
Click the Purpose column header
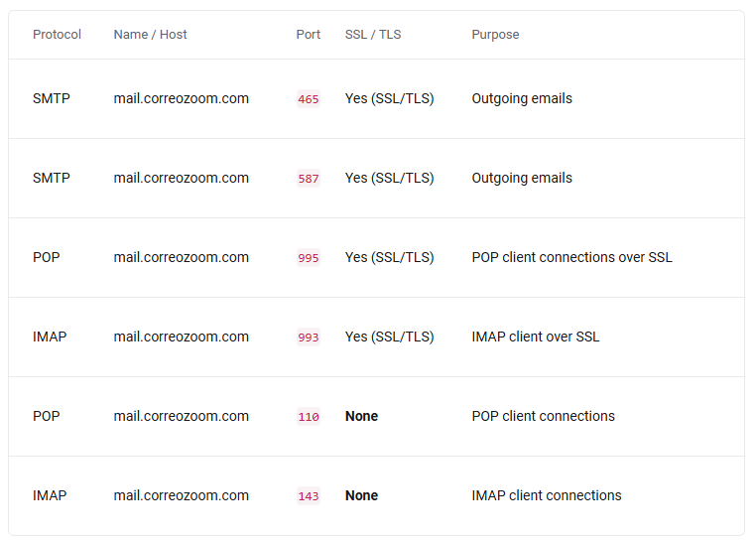pyautogui.click(x=495, y=35)
